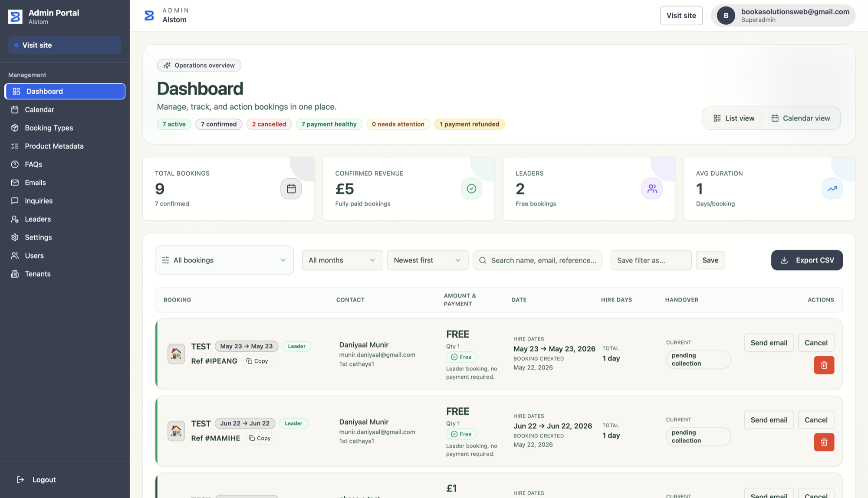
Task: Click the Admin Portal logo icon in sidebar
Action: click(15, 16)
